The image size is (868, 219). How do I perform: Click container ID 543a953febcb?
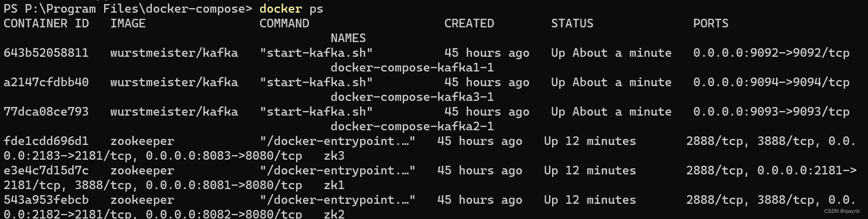pyautogui.click(x=46, y=200)
